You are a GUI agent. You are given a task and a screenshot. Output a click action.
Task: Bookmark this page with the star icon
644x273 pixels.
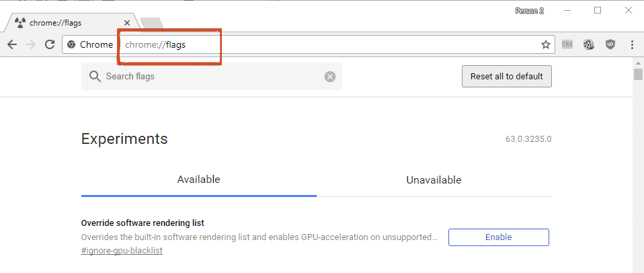(x=545, y=45)
